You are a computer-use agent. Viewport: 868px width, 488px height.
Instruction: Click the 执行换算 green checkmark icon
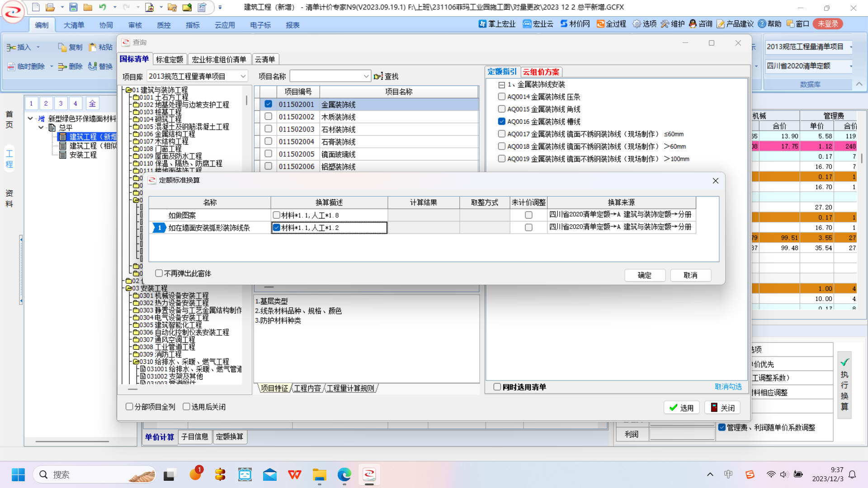click(x=844, y=362)
